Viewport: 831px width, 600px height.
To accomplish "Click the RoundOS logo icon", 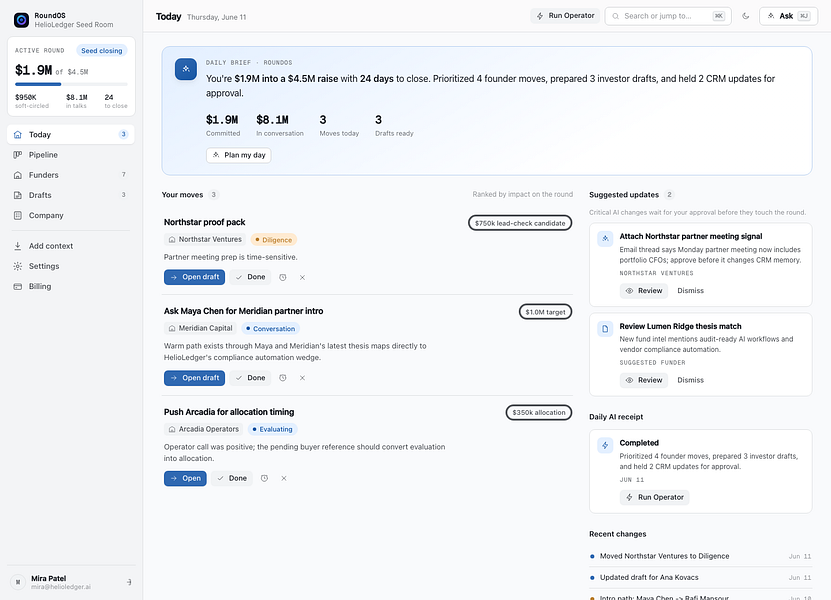I will [21, 20].
